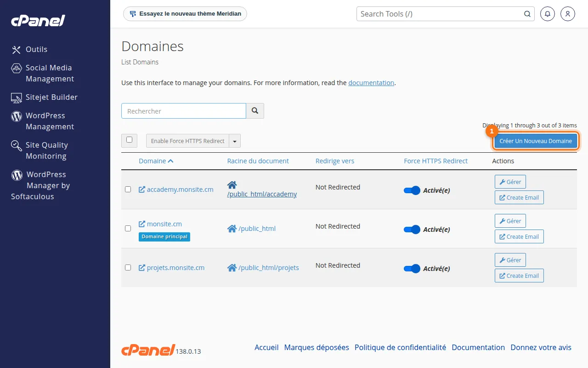Open Site Quality Monitoring magnifier icon

click(x=17, y=146)
